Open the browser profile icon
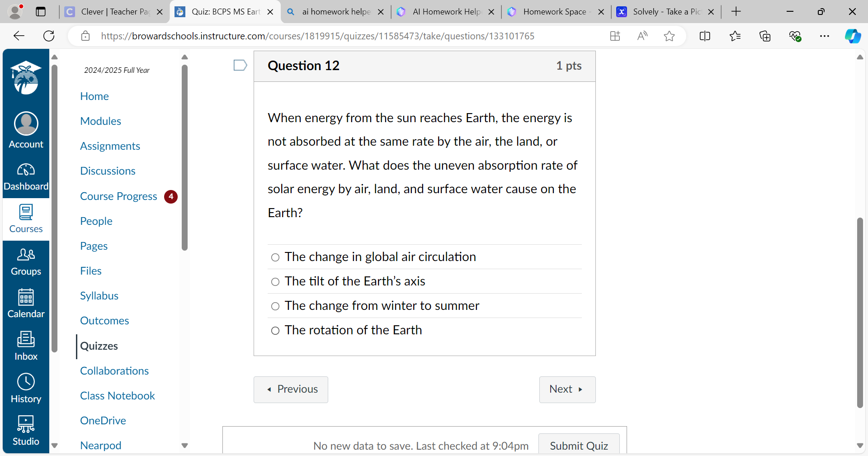This screenshot has height=456, width=868. tap(15, 11)
